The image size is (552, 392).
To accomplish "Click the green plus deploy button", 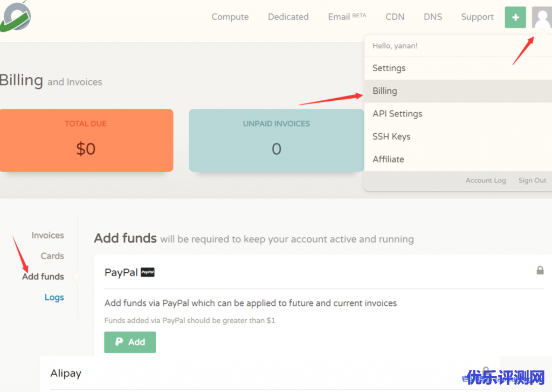I will 515,17.
